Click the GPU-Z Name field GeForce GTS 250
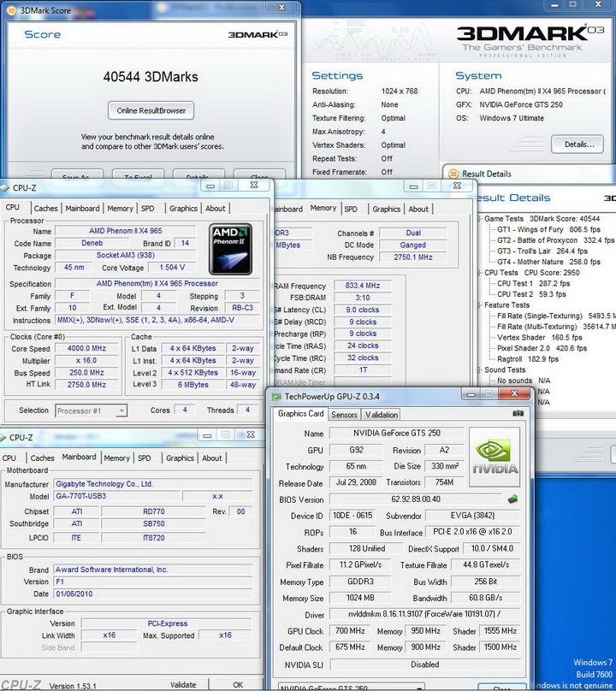The height and width of the screenshot is (691, 616). click(397, 434)
